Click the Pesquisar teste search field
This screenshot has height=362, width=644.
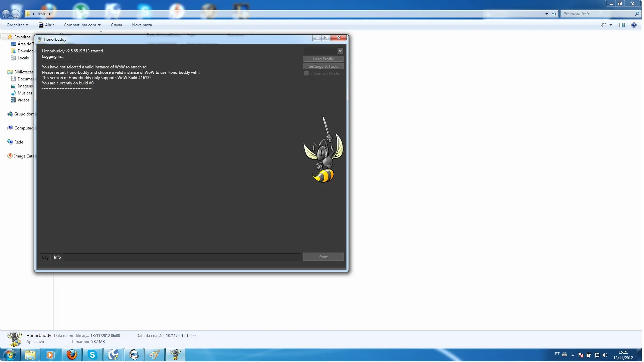(598, 14)
